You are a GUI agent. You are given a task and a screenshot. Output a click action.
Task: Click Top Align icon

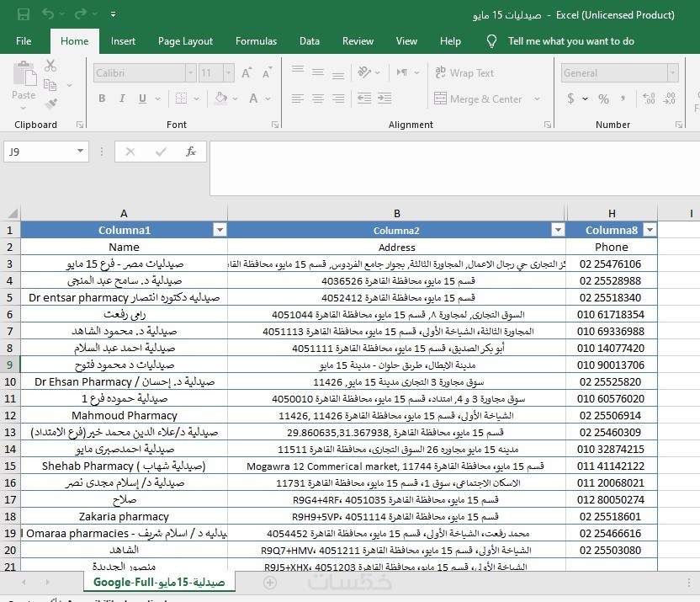click(x=298, y=70)
